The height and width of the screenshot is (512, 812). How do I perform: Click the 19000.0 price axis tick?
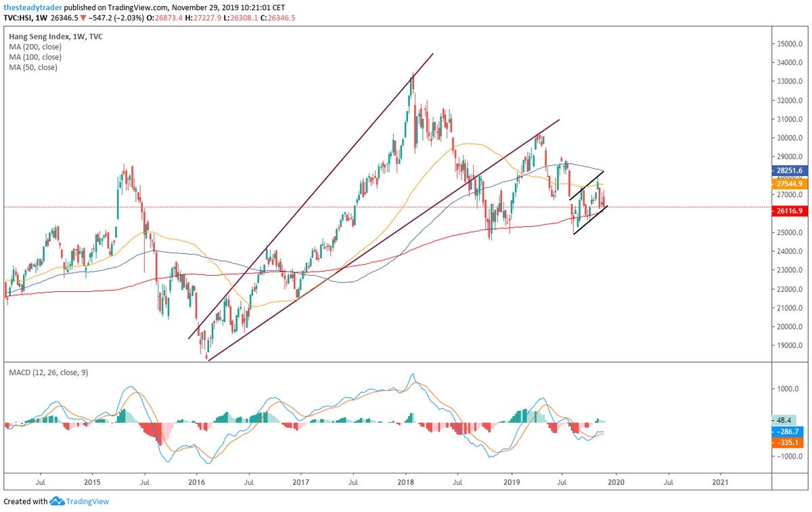(x=790, y=346)
